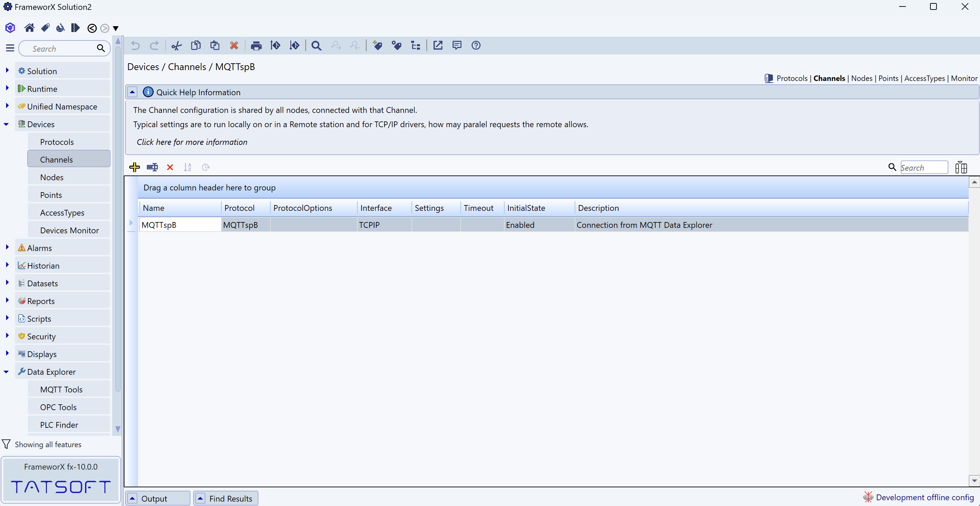
Task: Click the tag icon next to Home
Action: pos(45,28)
